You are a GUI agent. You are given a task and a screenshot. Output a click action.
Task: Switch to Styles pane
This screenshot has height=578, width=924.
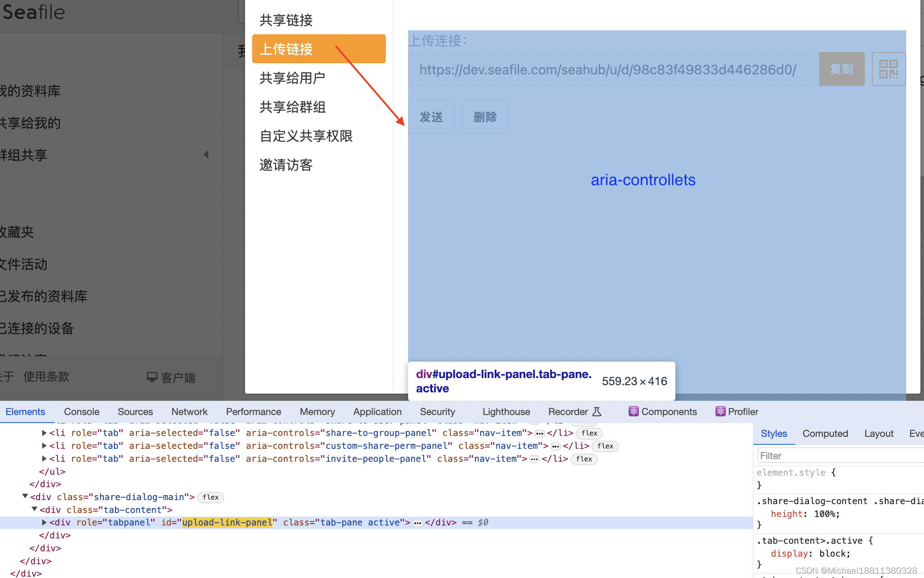click(774, 433)
